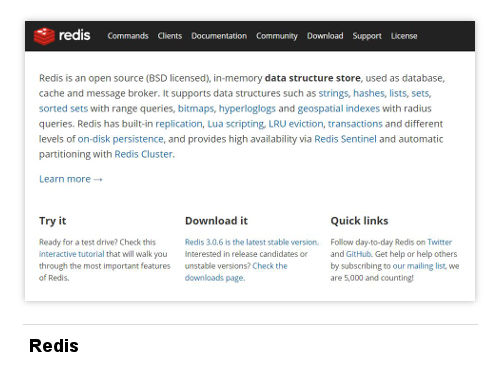Open the hyperloglogs link
The height and width of the screenshot is (376, 500).
247,109
